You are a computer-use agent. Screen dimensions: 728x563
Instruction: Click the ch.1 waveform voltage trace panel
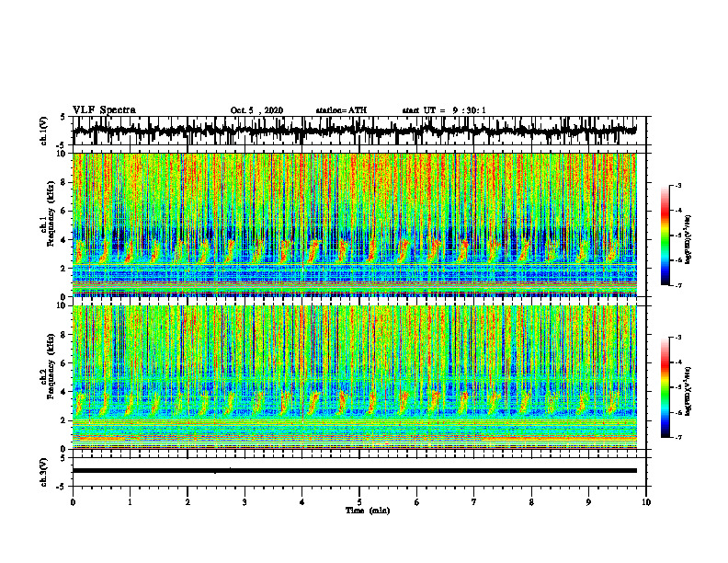click(x=358, y=131)
